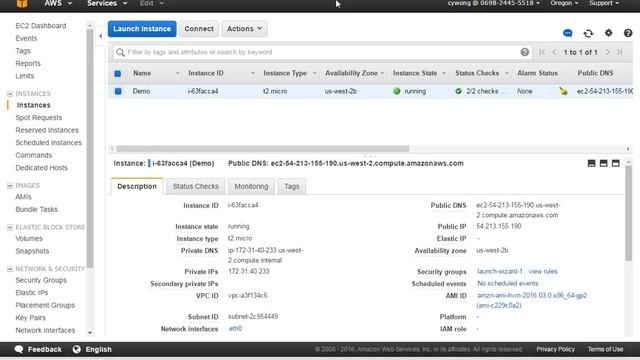Screen dimensions: 640x360
Task: Set details pane to smallest layout icon
Action: tap(591, 163)
